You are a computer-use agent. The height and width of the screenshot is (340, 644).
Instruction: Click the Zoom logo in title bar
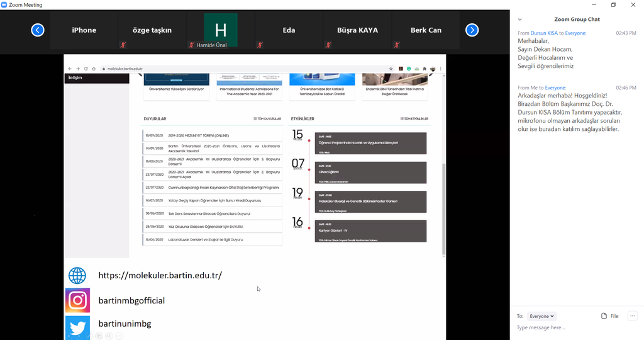4,4
